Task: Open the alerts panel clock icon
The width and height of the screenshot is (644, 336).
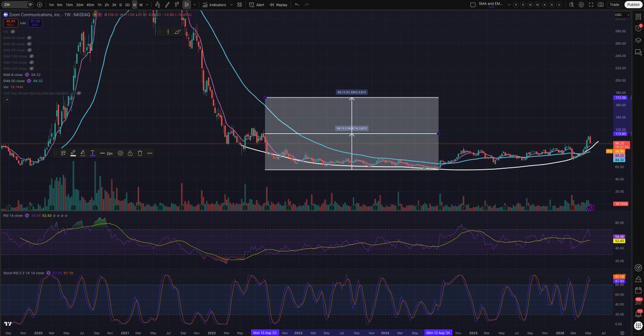Action: 638,28
